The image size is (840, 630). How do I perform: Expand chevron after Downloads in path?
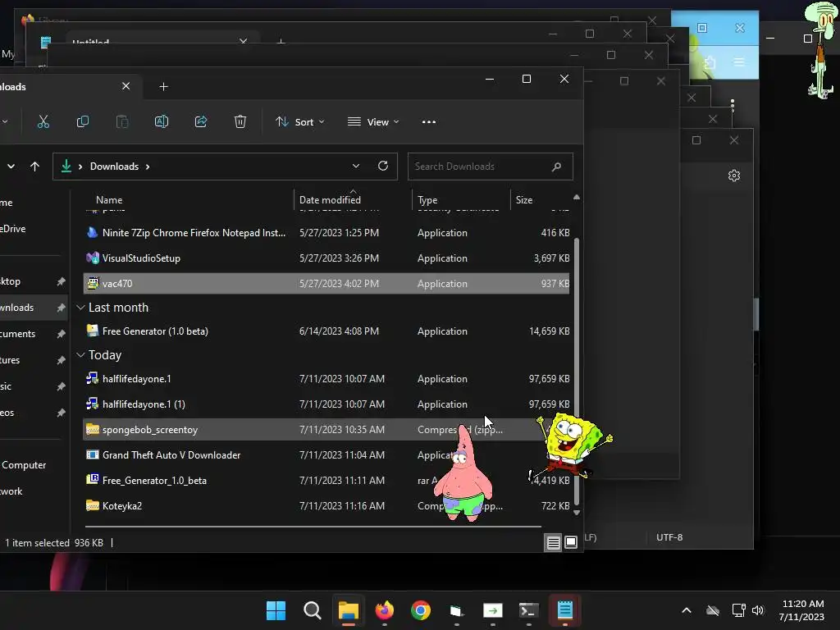point(148,167)
